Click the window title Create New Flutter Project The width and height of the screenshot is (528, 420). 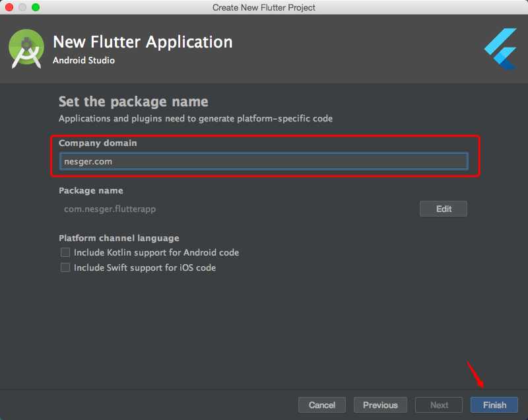(x=264, y=7)
